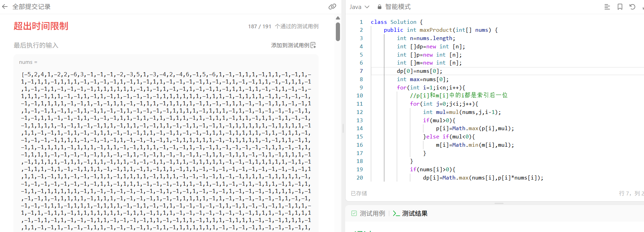Click the green comment on line 10

click(x=459, y=96)
